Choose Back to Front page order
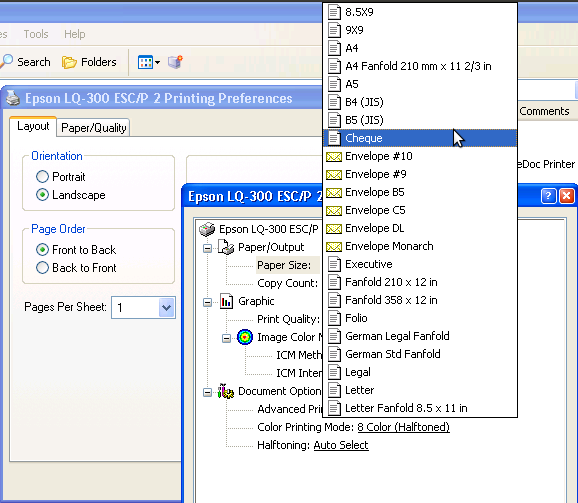578x503 pixels. tap(42, 268)
